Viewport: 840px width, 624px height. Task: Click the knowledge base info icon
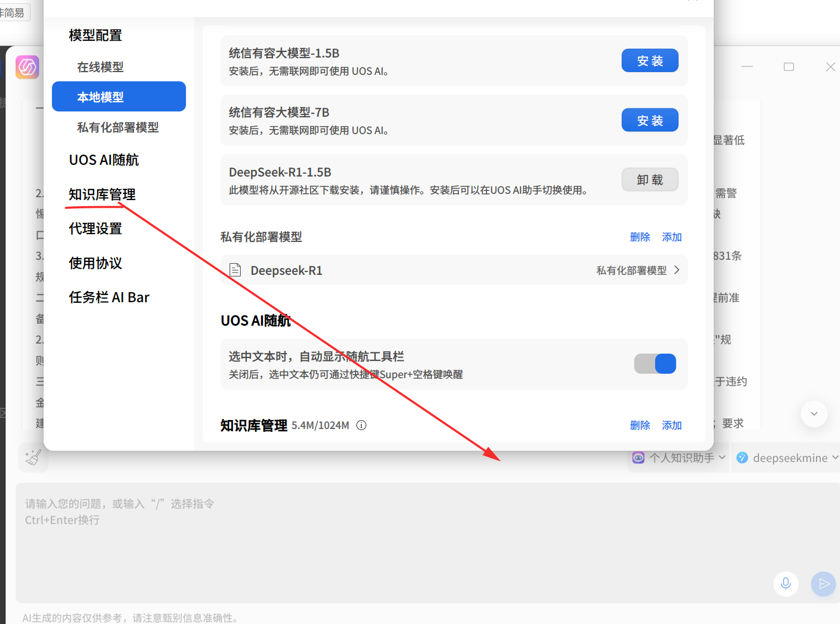tap(361, 425)
